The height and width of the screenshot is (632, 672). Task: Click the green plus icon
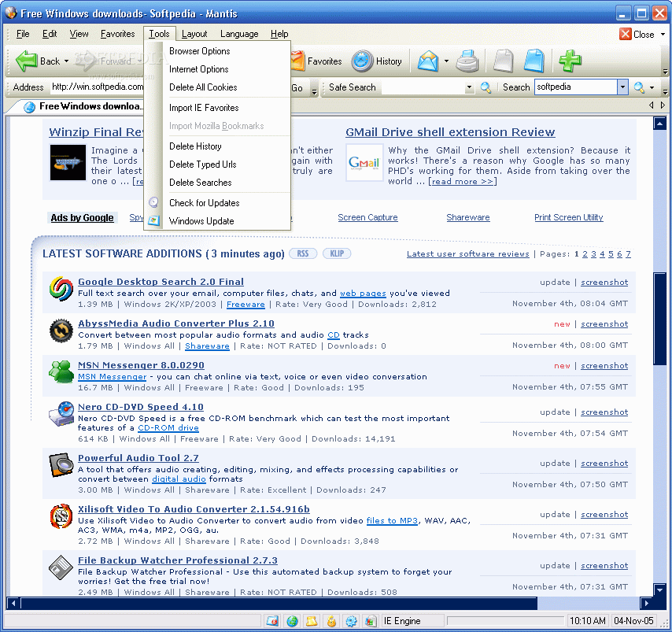(x=570, y=61)
